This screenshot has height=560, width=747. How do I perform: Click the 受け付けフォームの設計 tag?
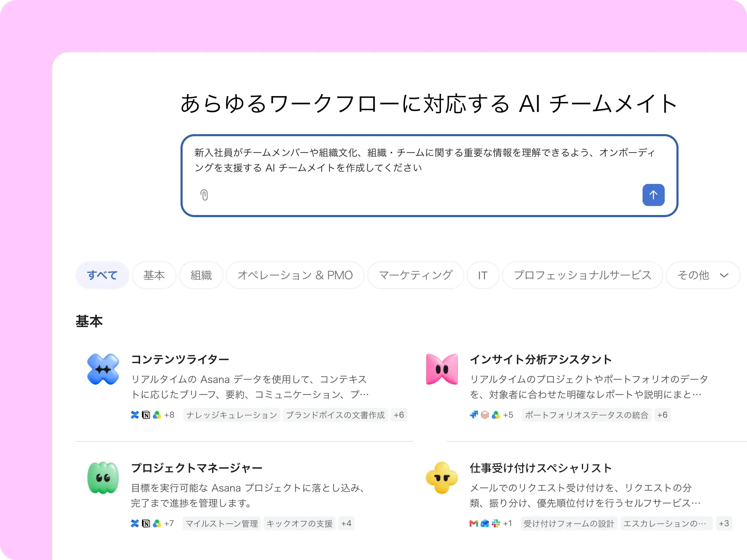click(569, 523)
